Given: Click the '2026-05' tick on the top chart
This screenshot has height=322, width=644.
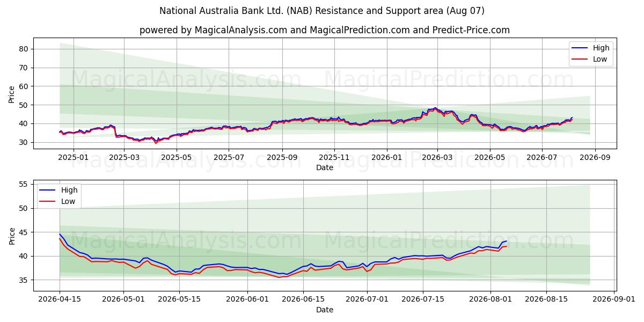Looking at the screenshot, I should [x=489, y=158].
